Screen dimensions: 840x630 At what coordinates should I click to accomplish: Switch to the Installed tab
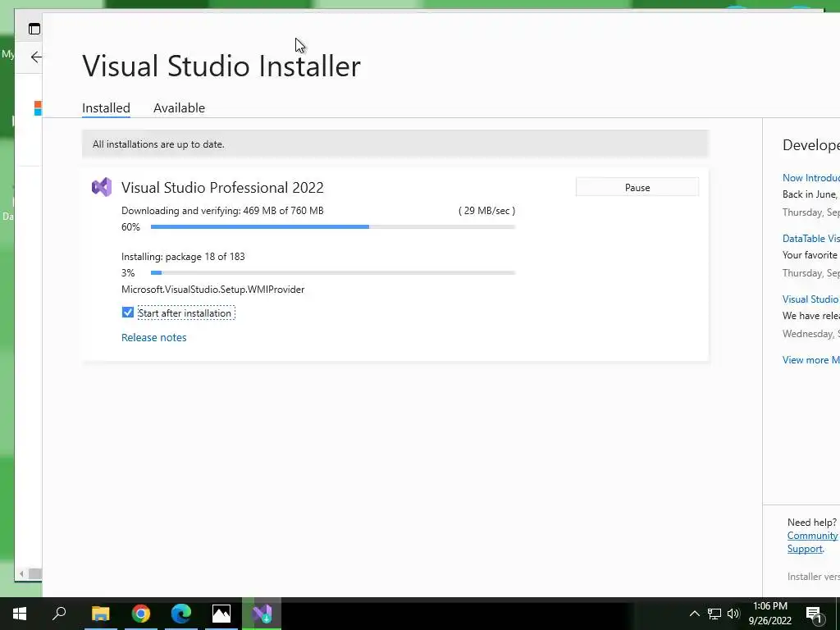(106, 107)
